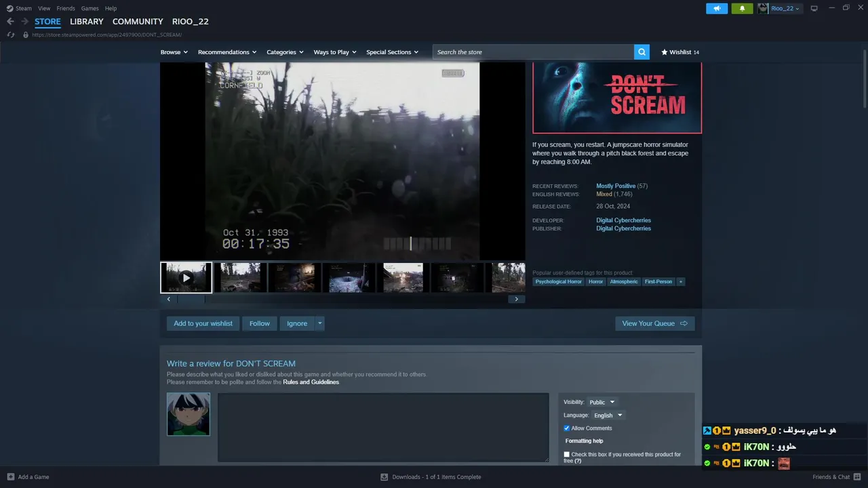Open the Digital Cybercherries publisher link
Viewport: 868px width, 488px height.
pos(623,228)
